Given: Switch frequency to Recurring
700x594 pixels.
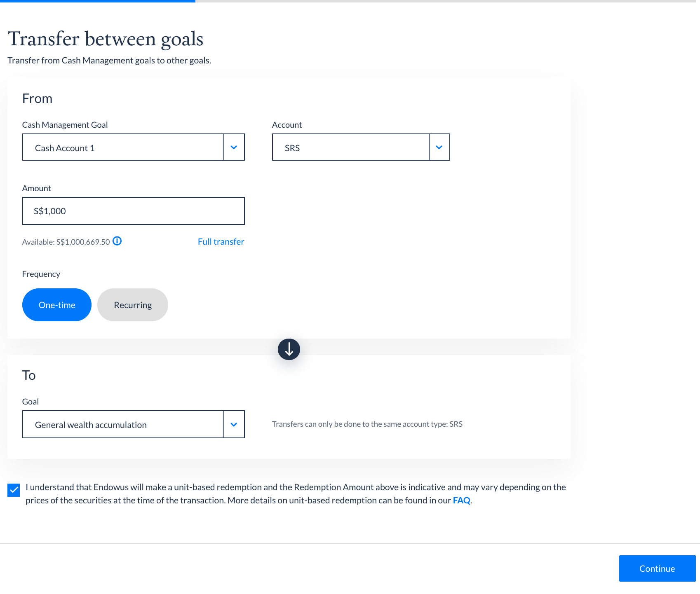Looking at the screenshot, I should (133, 305).
